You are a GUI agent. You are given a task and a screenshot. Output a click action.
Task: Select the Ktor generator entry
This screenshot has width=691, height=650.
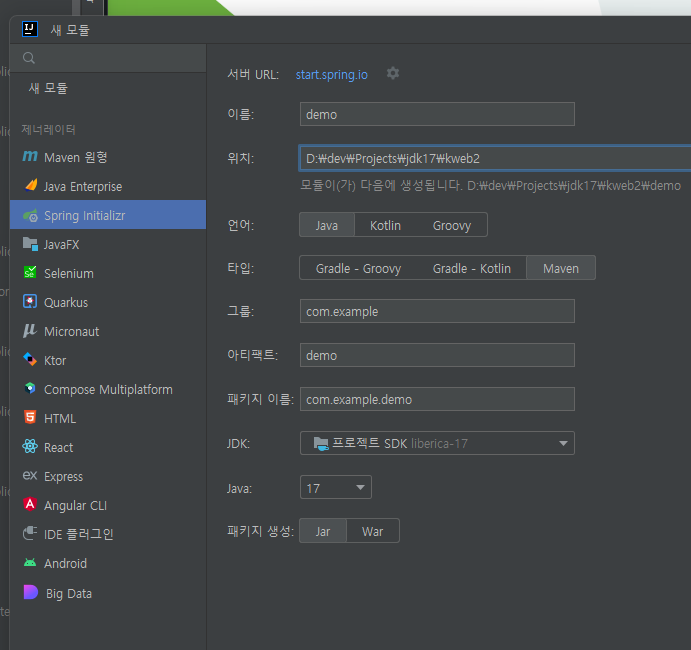tap(108, 360)
